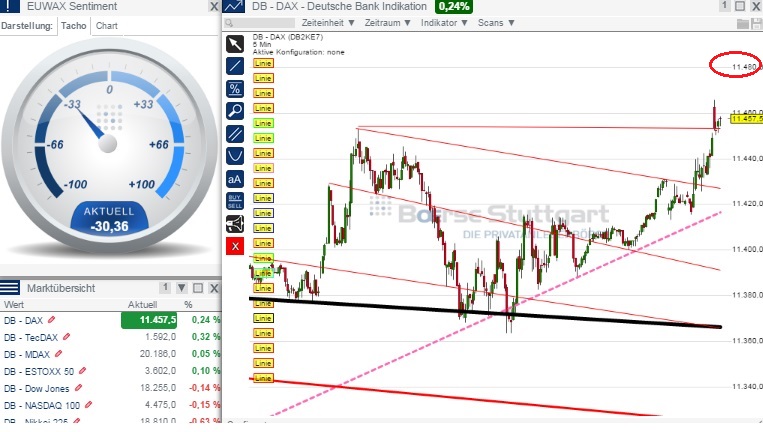Select the DB - ESTOXX 50 row
Image resolution: width=763 pixels, height=432 pixels.
[x=110, y=371]
